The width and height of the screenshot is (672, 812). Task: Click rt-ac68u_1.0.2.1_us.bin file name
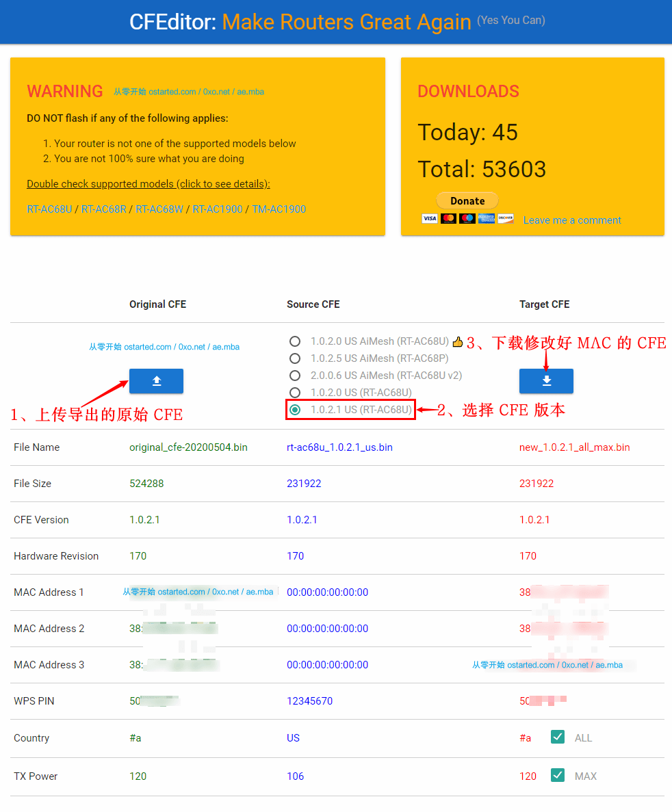[339, 447]
